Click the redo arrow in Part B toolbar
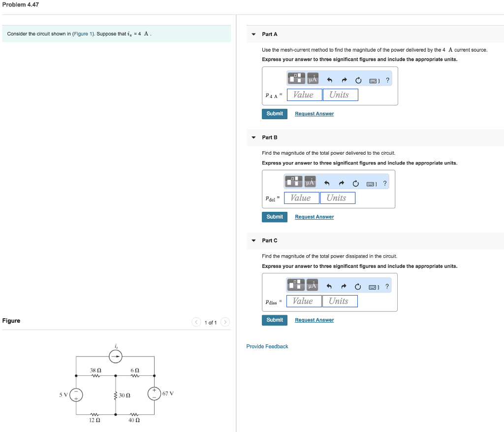 click(341, 183)
